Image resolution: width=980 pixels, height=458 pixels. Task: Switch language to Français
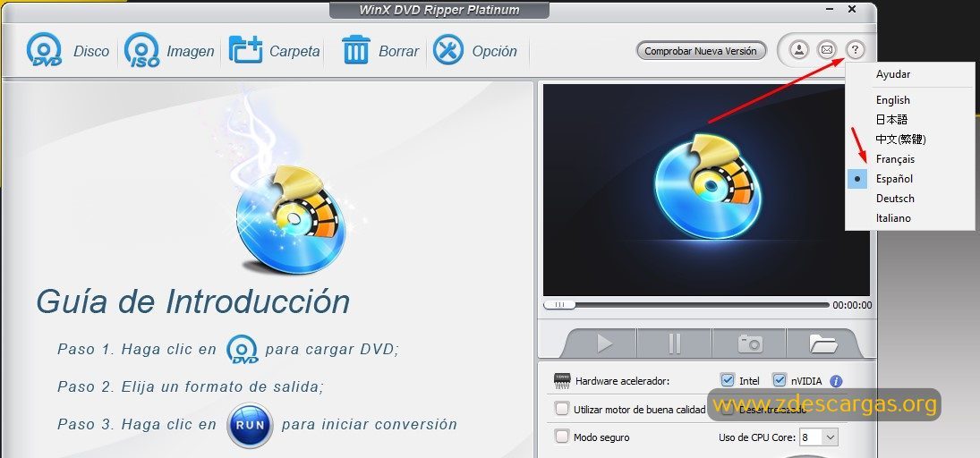[x=895, y=159]
